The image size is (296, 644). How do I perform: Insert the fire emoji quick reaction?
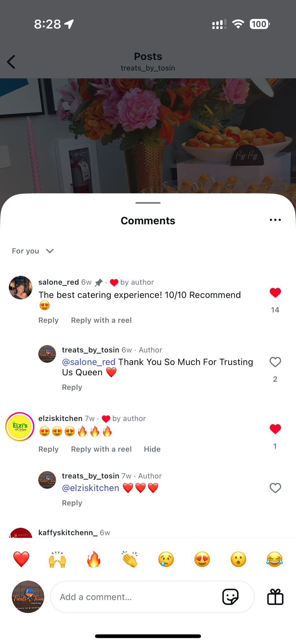(x=94, y=559)
